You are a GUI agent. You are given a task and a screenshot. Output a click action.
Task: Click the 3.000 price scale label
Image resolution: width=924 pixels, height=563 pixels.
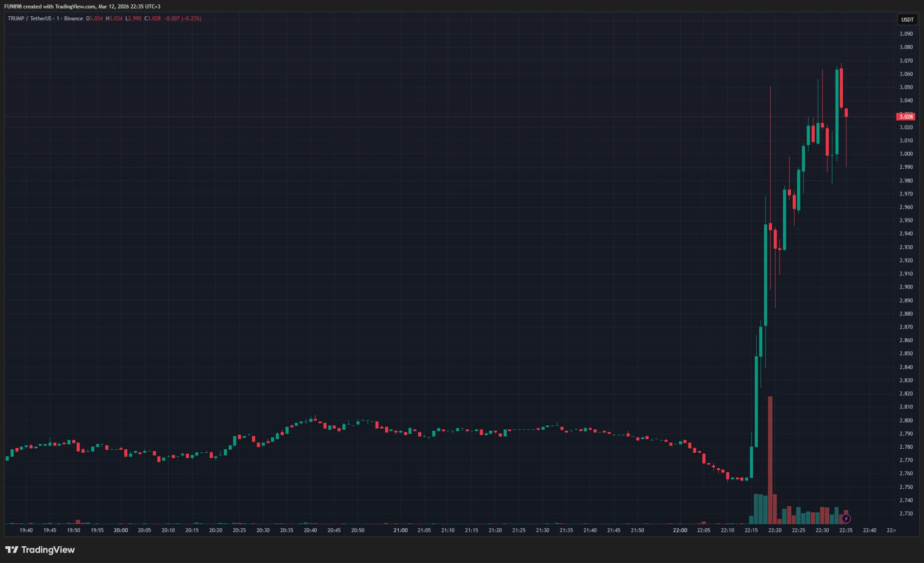(906, 154)
